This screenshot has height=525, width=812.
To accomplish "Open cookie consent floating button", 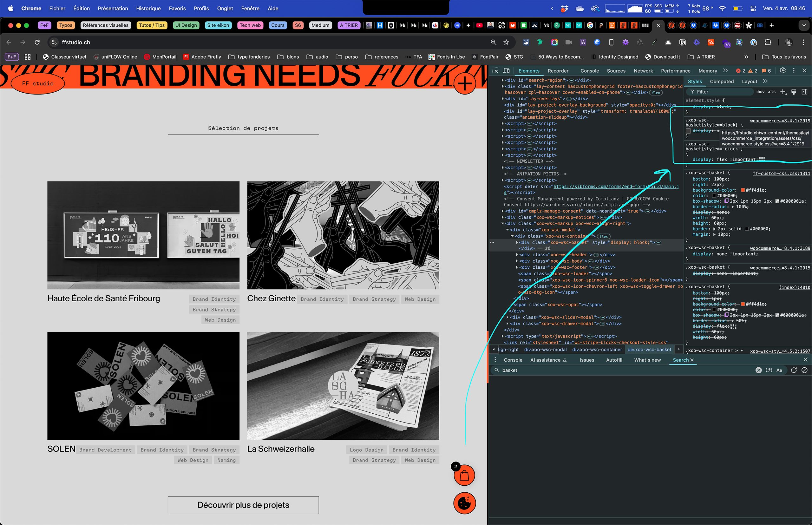I will pos(464,503).
